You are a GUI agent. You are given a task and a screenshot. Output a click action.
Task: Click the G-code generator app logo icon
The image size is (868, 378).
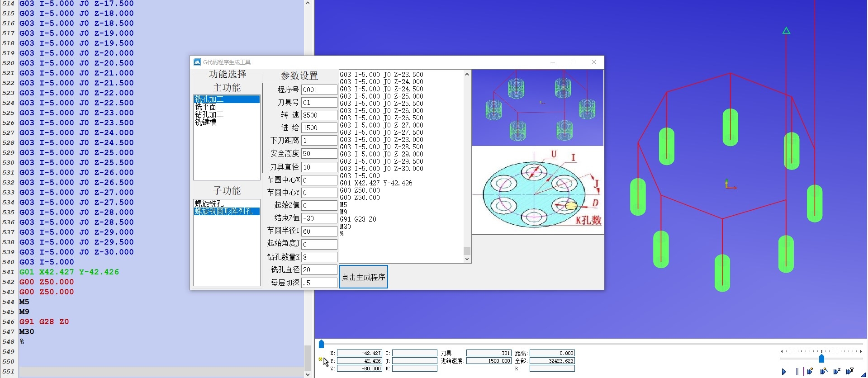[x=197, y=62]
